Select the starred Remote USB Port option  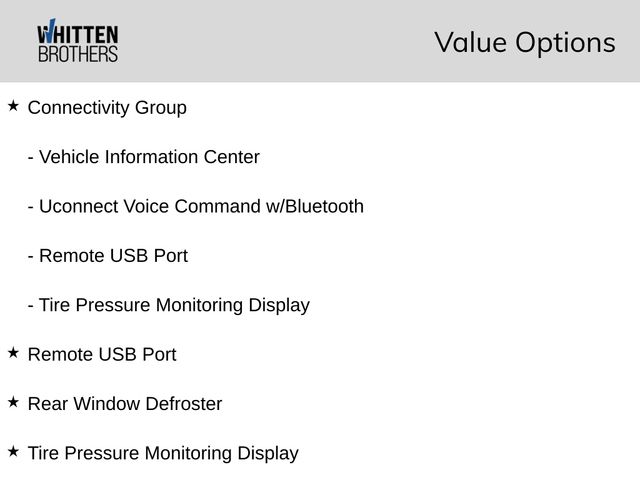click(x=102, y=355)
